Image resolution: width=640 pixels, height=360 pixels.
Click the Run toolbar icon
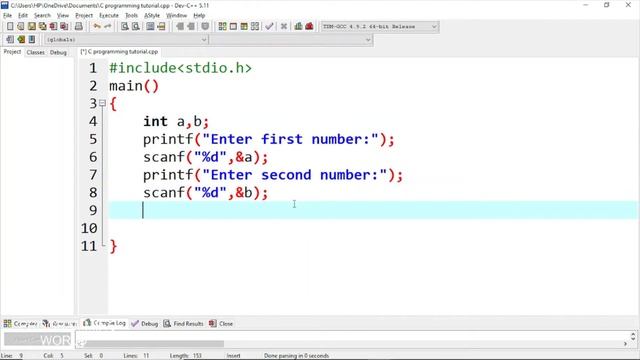point(233,27)
